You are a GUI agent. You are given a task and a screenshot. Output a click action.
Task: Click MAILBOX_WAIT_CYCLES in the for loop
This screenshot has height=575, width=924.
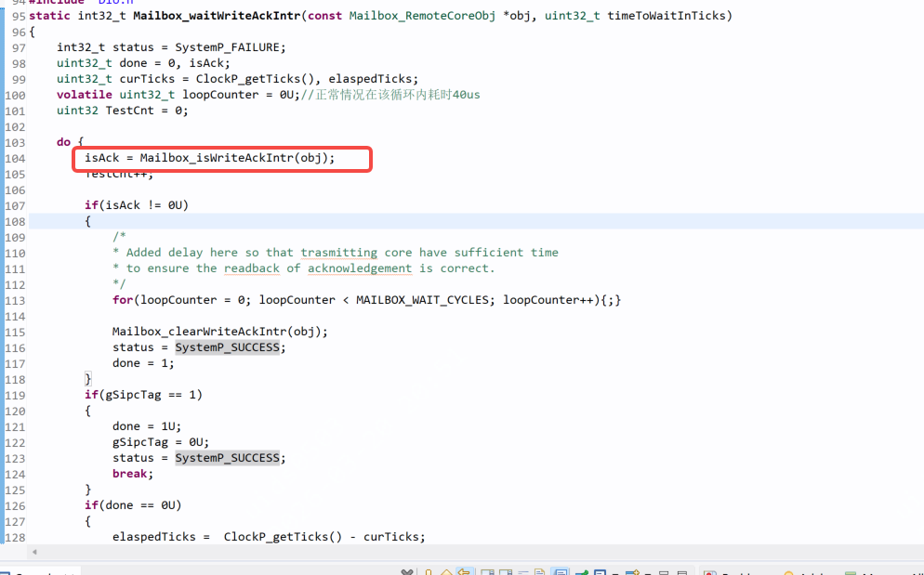[422, 300]
